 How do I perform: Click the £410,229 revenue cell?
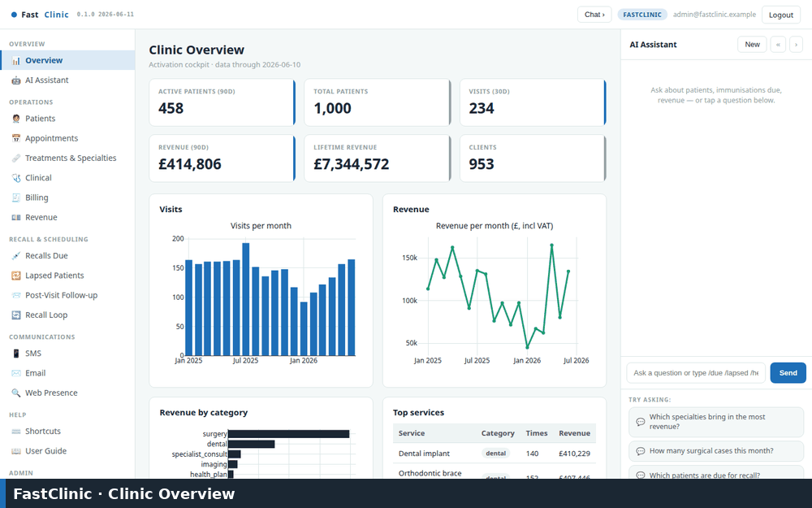click(574, 454)
